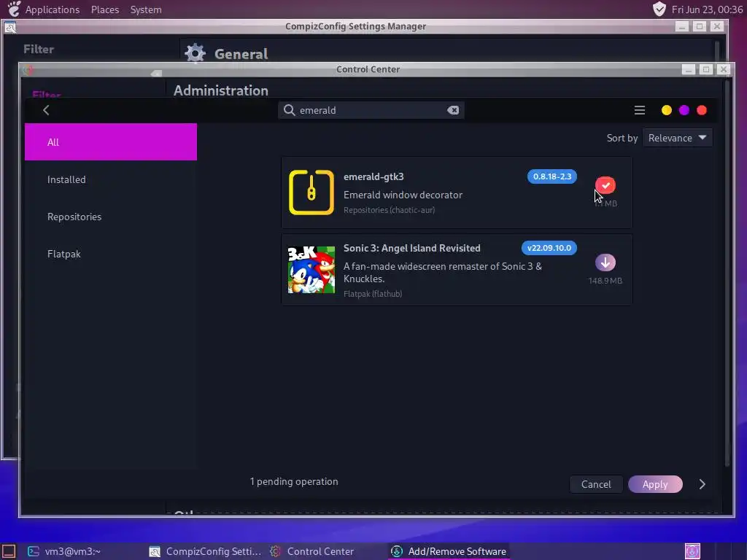The height and width of the screenshot is (560, 747).
Task: Cancel the pending operation
Action: 596,484
